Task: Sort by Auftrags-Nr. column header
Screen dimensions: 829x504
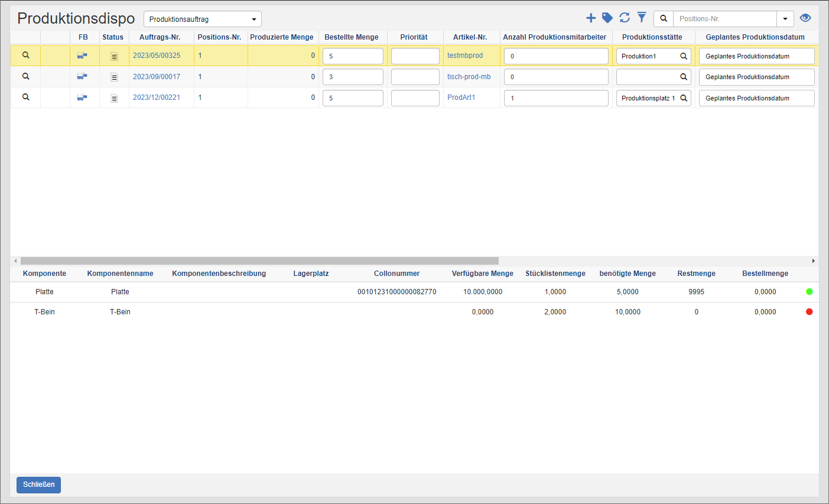Action: tap(160, 37)
